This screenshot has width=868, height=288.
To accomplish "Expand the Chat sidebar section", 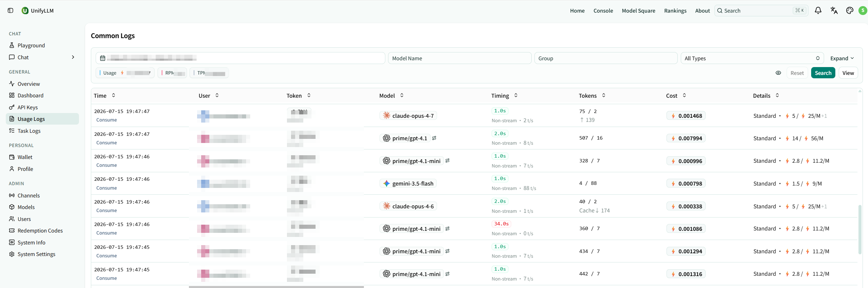I will [42, 57].
